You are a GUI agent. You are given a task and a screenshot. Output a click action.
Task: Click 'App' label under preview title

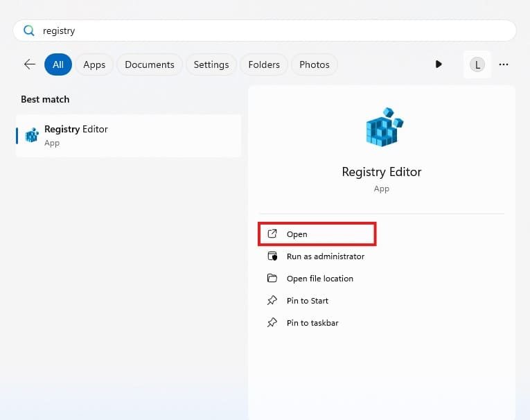point(382,189)
